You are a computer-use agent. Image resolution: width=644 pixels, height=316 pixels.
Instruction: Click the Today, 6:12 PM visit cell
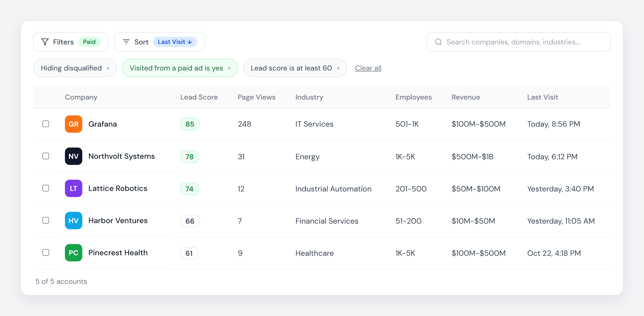click(x=553, y=157)
